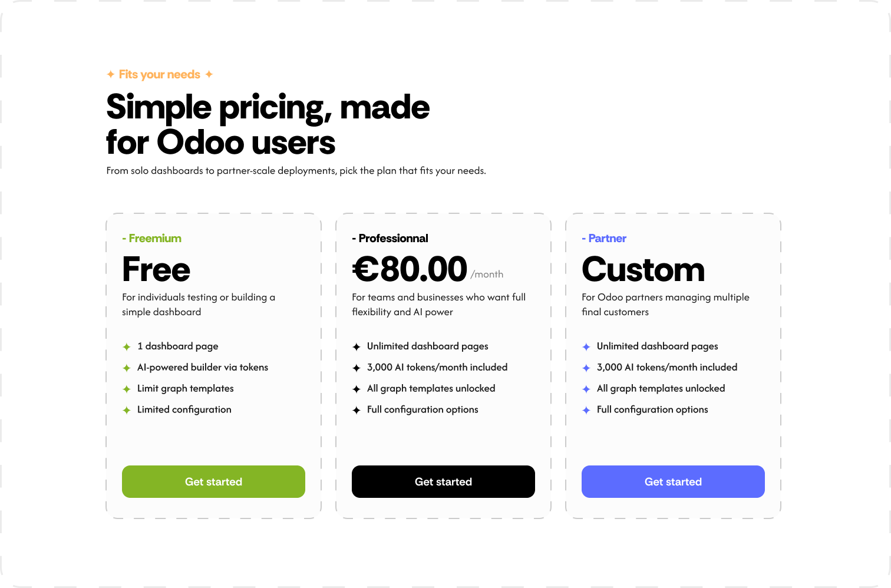Select the green sparkle beside "Limit graph templates"
891x588 pixels.
click(127, 389)
